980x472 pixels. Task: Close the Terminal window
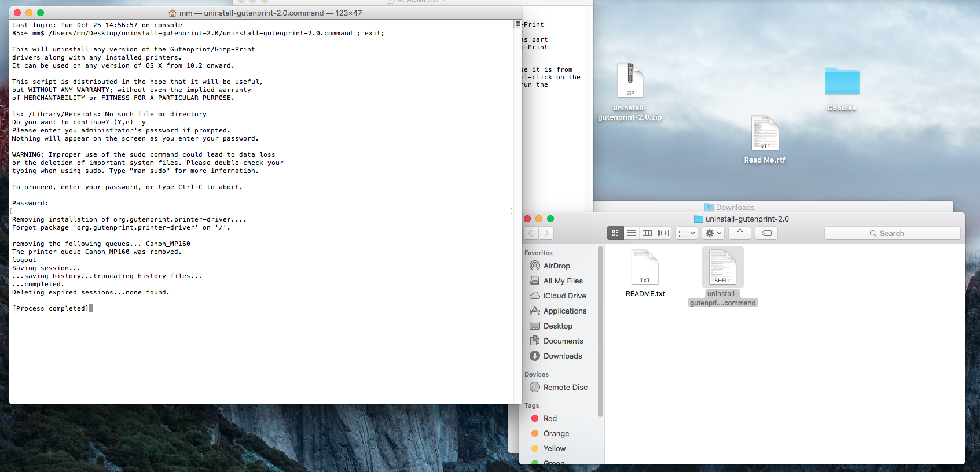tap(17, 13)
